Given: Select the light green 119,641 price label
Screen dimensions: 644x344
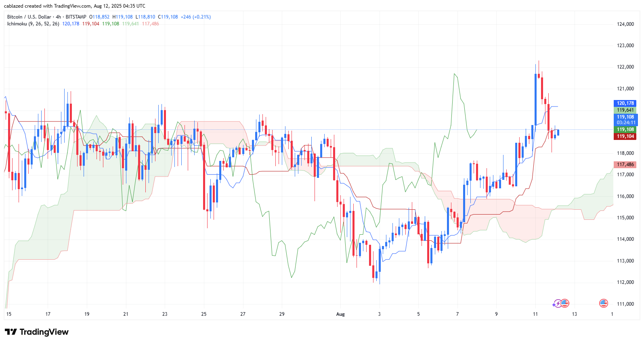Looking at the screenshot, I should point(625,110).
